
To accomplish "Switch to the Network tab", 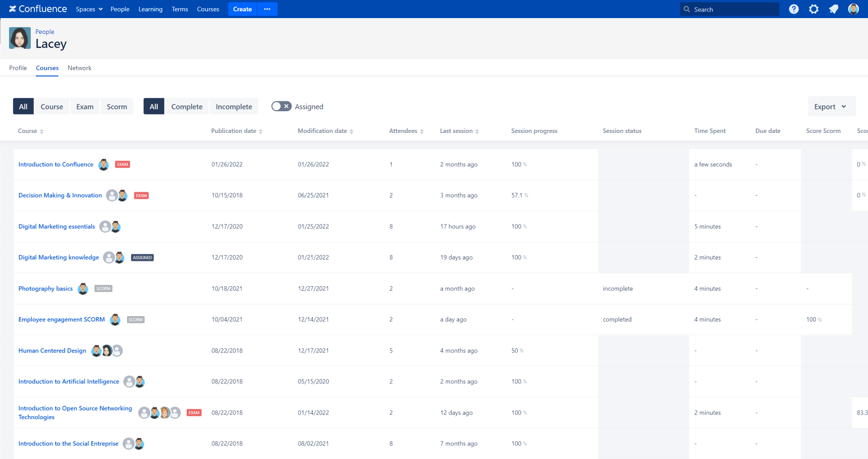I will coord(80,68).
